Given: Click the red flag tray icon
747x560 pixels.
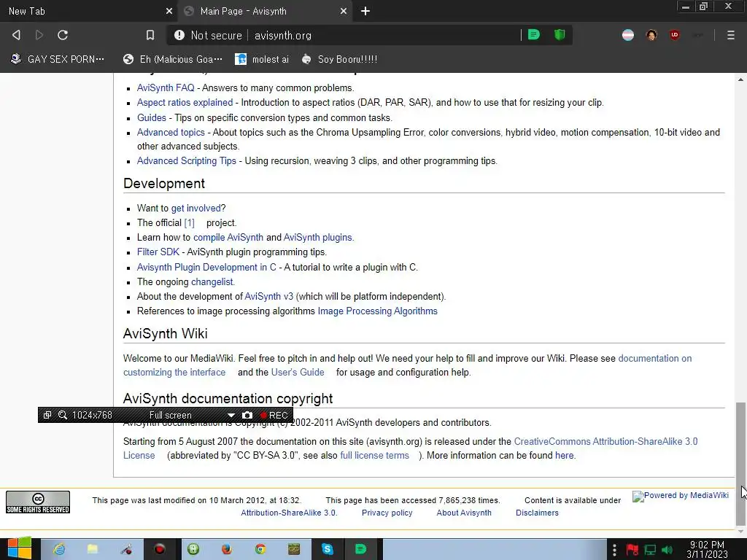Looking at the screenshot, I should 632,551.
